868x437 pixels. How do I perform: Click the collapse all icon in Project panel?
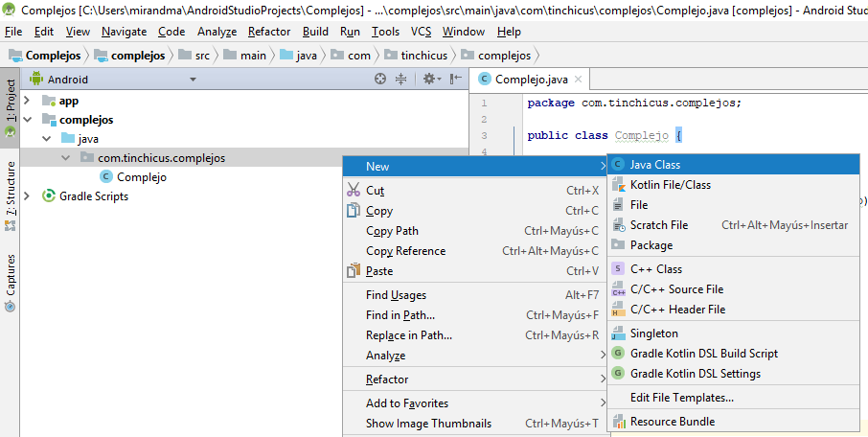pos(401,80)
